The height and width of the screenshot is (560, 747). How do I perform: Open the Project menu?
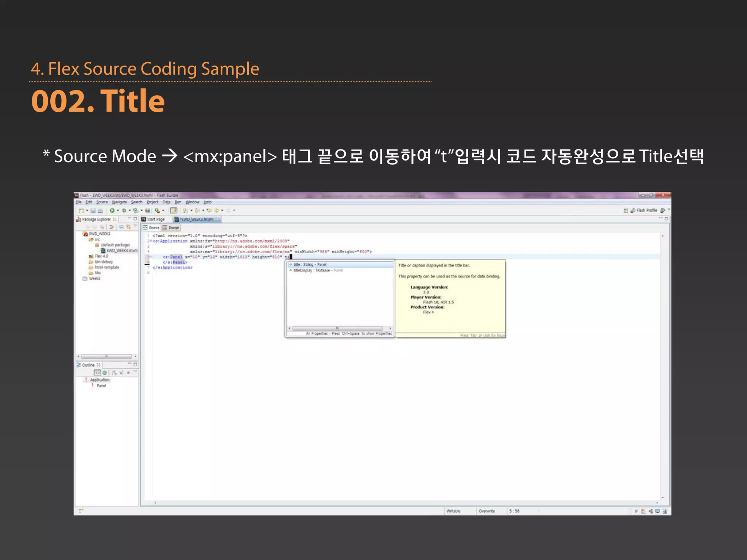coord(152,202)
